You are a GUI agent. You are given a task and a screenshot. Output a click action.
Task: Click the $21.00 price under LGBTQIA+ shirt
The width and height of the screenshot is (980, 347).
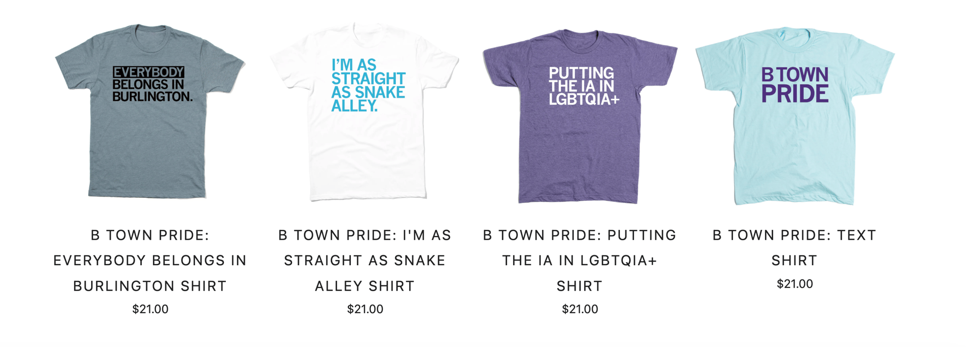[x=580, y=309]
